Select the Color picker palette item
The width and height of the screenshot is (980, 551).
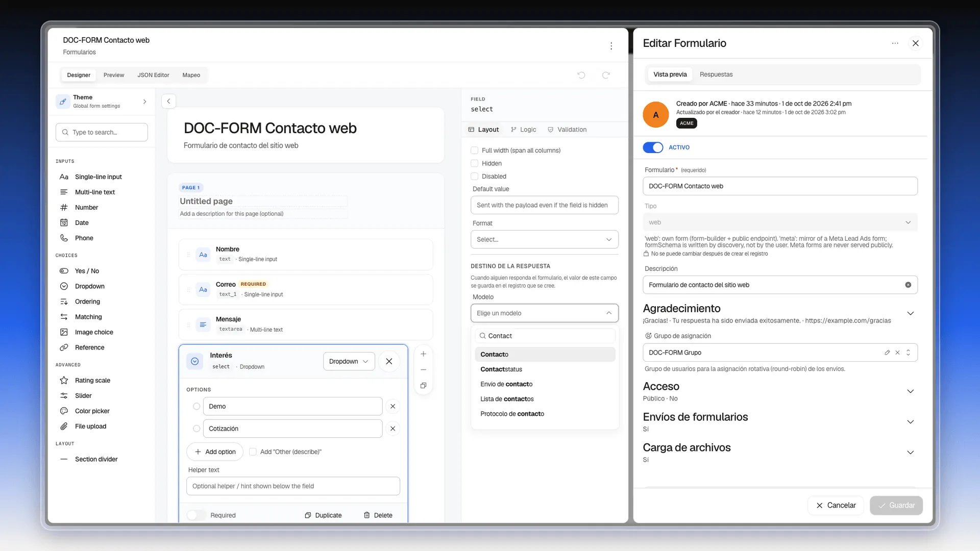coord(92,411)
